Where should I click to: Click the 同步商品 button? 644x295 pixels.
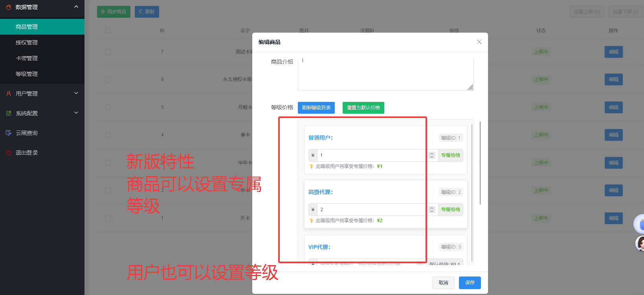click(114, 12)
